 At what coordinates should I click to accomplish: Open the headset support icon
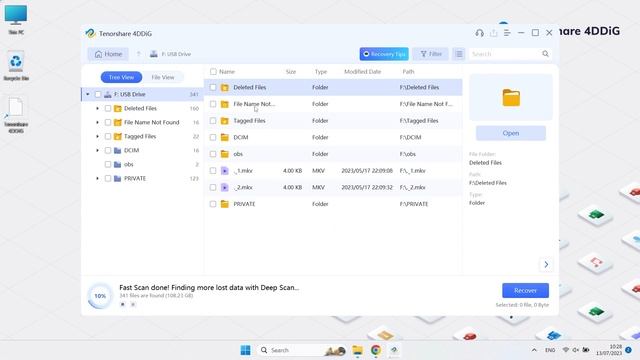tap(480, 33)
